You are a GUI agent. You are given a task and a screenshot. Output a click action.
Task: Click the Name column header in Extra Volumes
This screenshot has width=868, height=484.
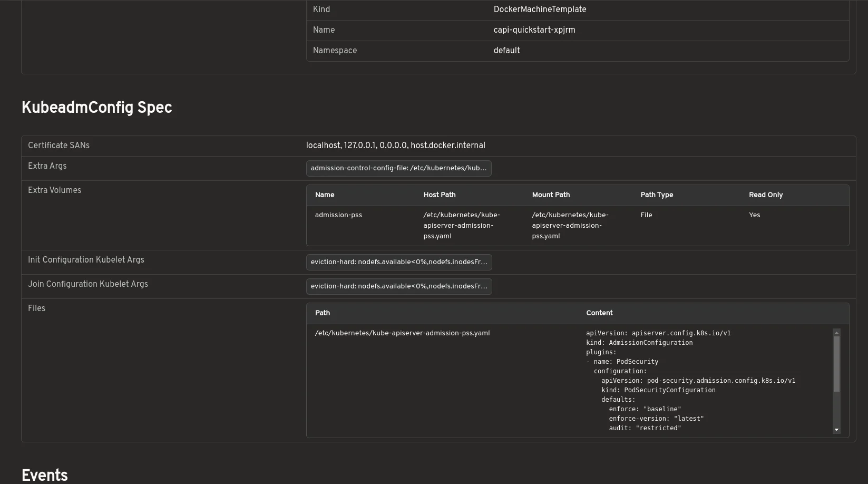click(x=325, y=195)
